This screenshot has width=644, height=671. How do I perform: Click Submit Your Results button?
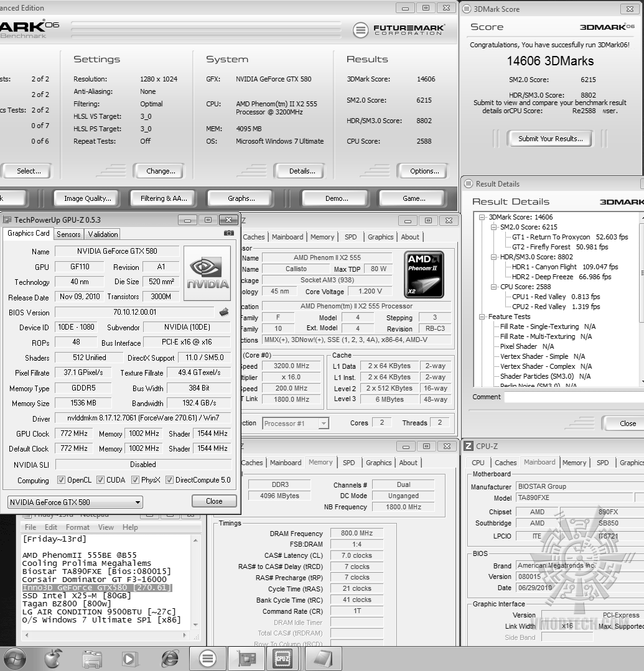[550, 139]
